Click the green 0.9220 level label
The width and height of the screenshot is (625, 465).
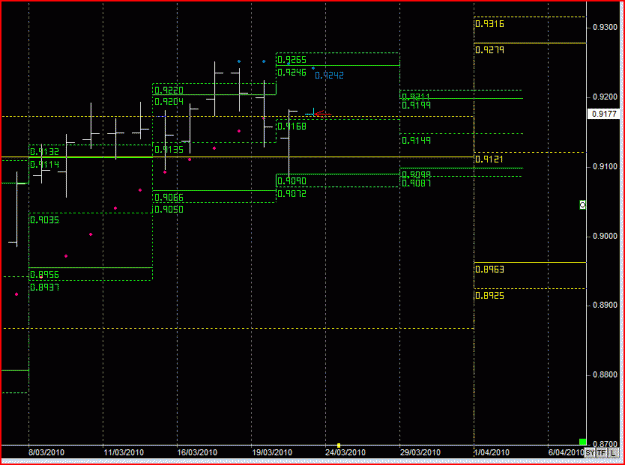[169, 90]
